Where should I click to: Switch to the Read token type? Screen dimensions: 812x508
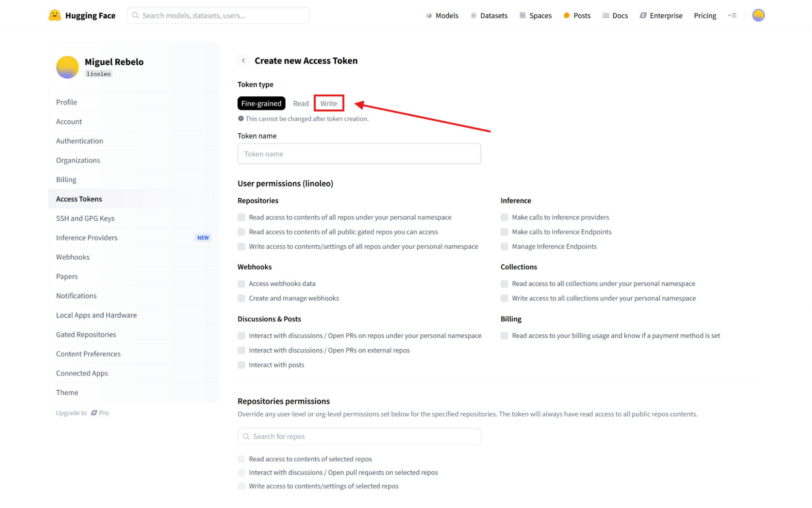click(301, 103)
